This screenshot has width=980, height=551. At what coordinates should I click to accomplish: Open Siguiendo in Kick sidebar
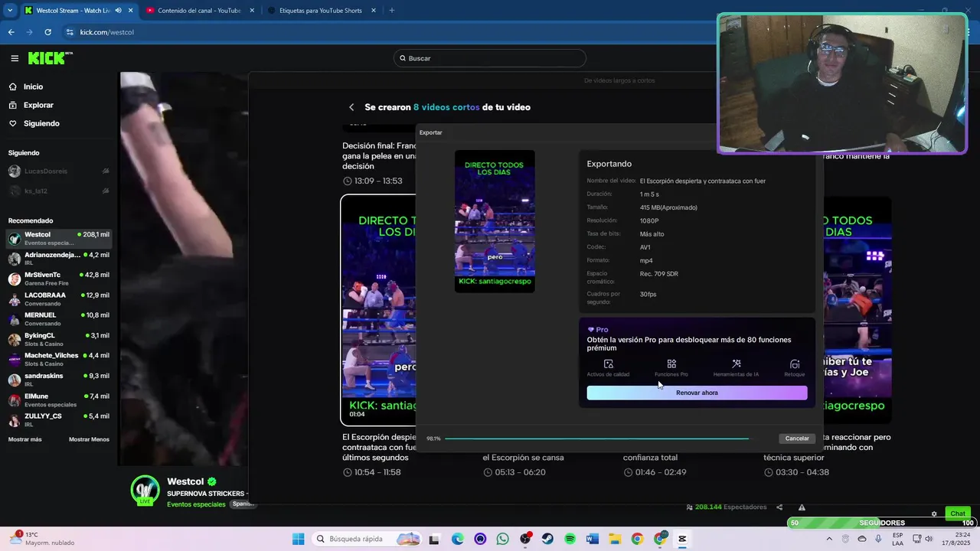[41, 123]
